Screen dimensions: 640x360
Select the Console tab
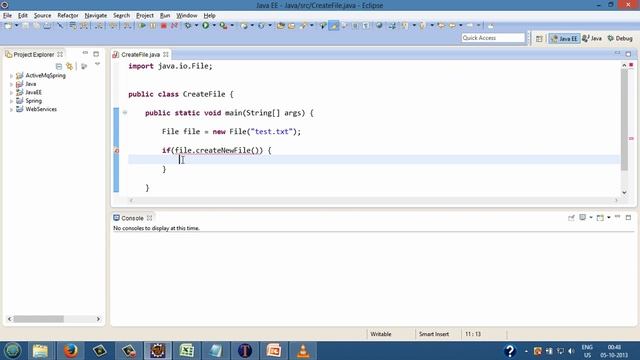[x=132, y=218]
